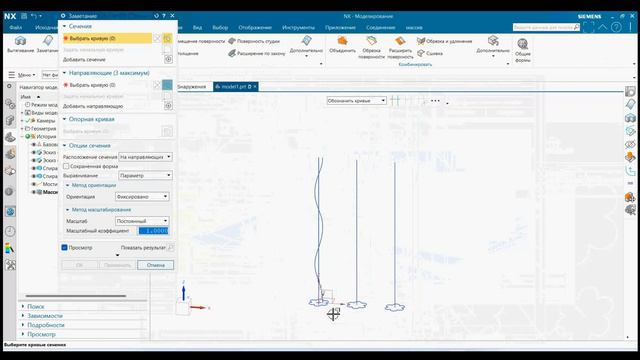
Task: Switch to the Отображение ribbon tab
Action: [255, 27]
